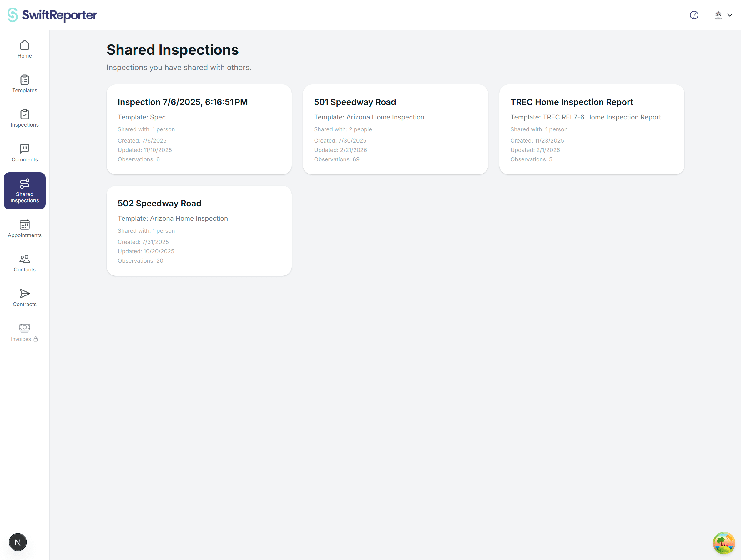Open Comments speech bubble icon
Viewport: 741px width, 560px height.
click(25, 149)
